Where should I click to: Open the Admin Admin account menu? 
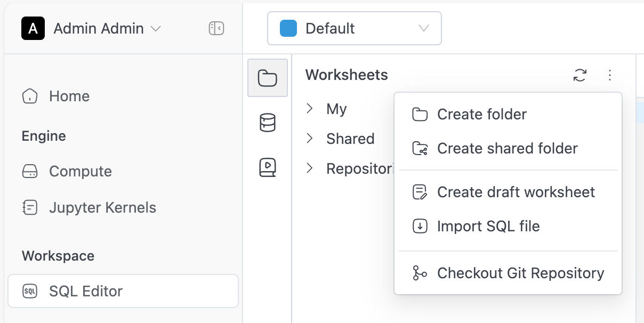(x=91, y=28)
